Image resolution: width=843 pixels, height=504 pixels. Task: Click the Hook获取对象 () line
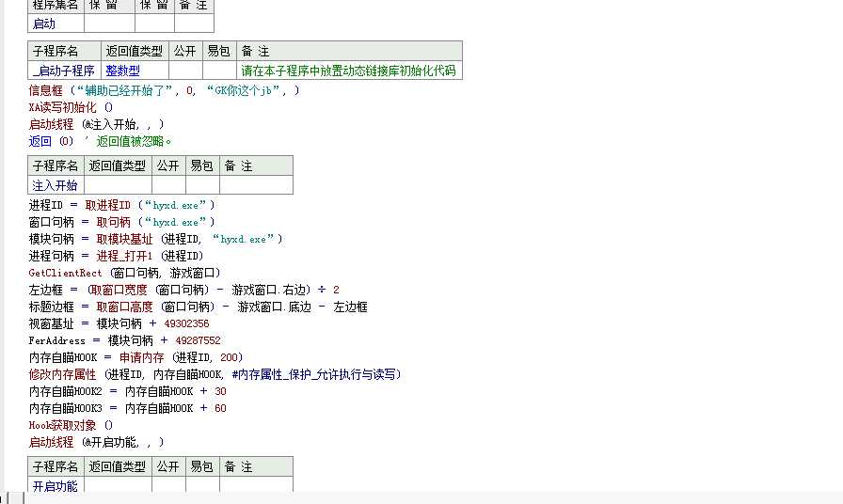(x=71, y=426)
